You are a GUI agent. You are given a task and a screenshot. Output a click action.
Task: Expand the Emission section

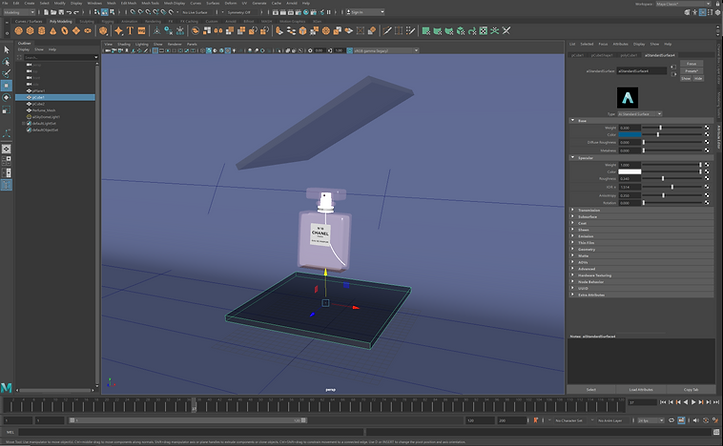coord(573,236)
